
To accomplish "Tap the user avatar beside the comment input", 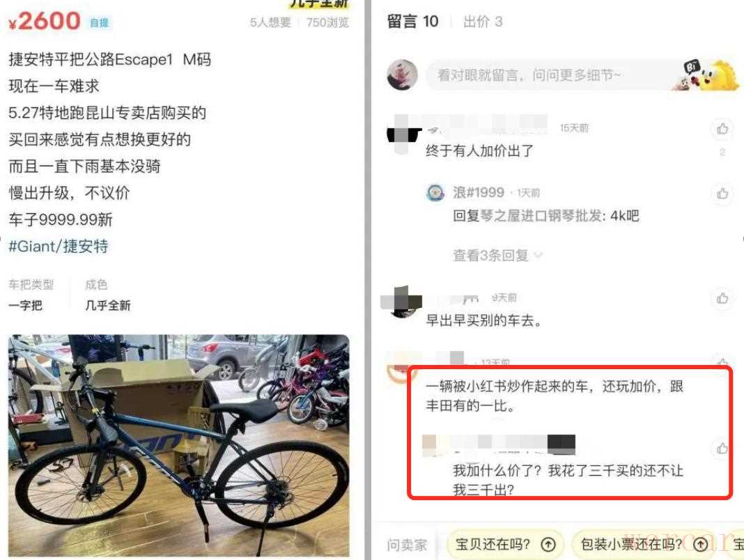I will 402,75.
